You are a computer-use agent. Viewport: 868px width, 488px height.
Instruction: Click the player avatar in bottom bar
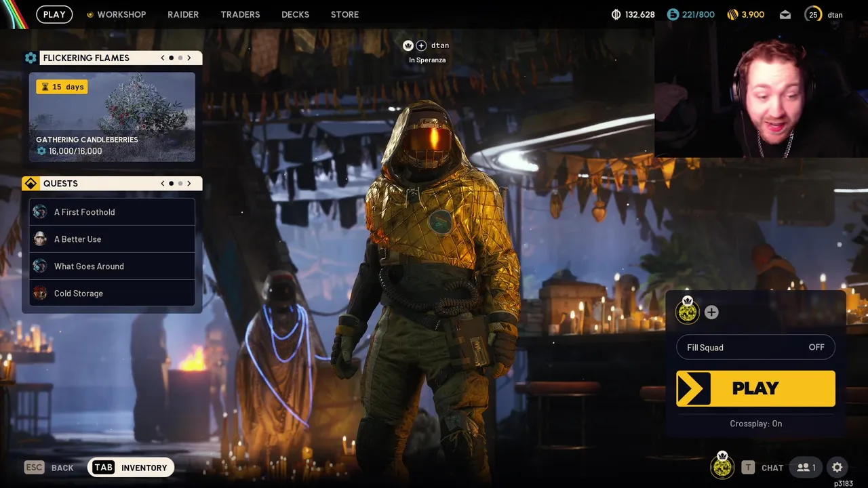click(x=722, y=466)
